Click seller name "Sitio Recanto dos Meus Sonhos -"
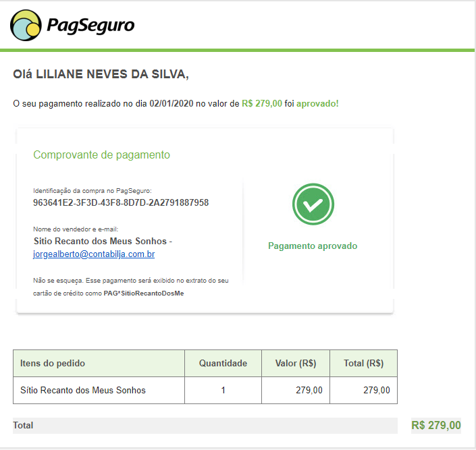Image resolution: width=476 pixels, height=450 pixels. (103, 241)
